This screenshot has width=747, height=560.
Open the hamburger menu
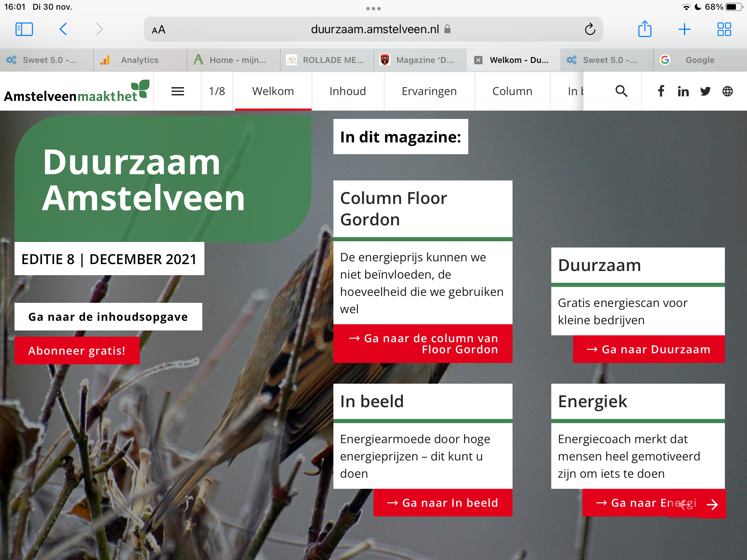(178, 91)
